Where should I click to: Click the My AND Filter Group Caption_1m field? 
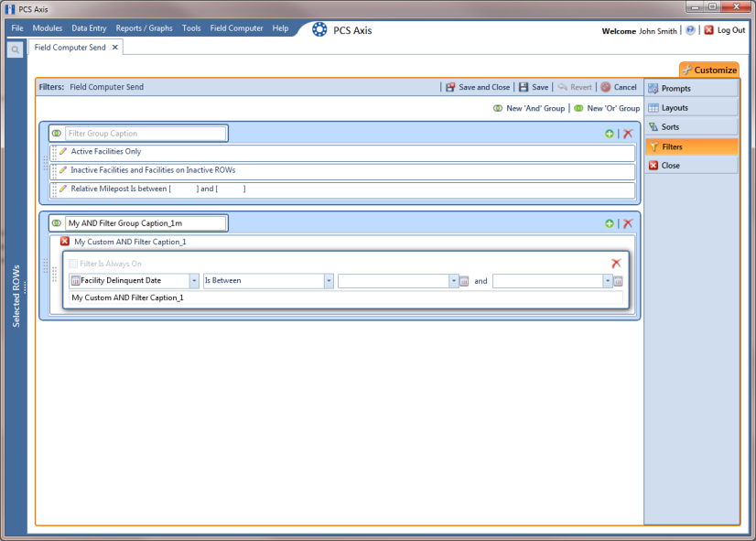click(x=146, y=223)
